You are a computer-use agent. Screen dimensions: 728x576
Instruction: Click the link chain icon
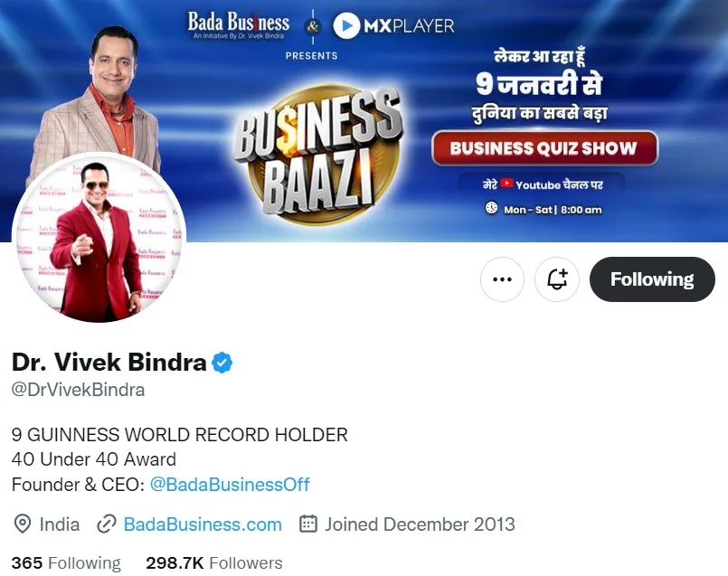(x=107, y=524)
